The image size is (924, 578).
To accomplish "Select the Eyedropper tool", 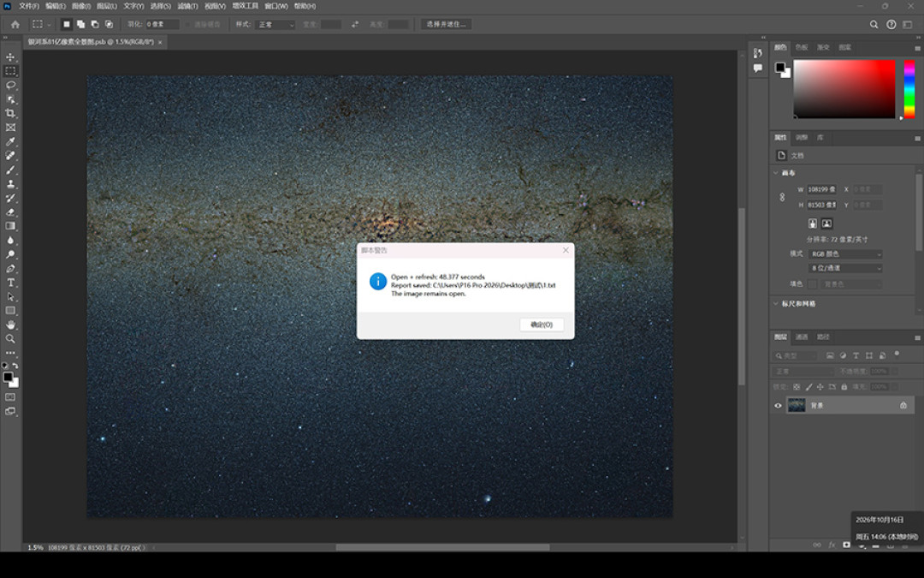I will (x=10, y=141).
